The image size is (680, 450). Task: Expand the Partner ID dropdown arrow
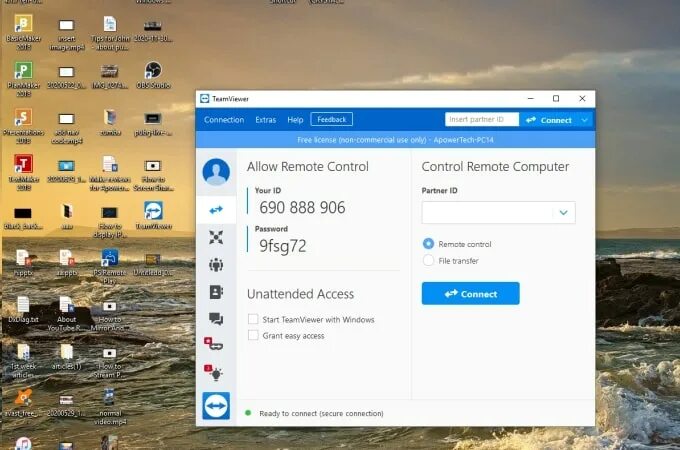pyautogui.click(x=563, y=212)
